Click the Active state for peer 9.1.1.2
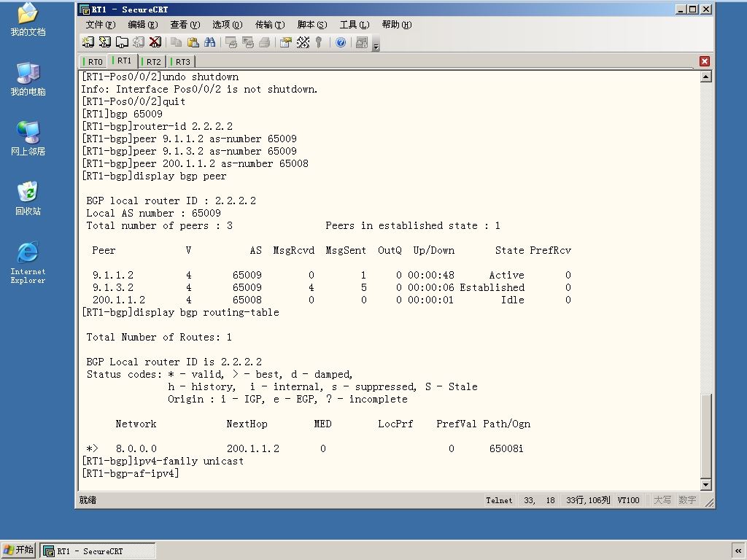747x560 pixels. point(506,275)
